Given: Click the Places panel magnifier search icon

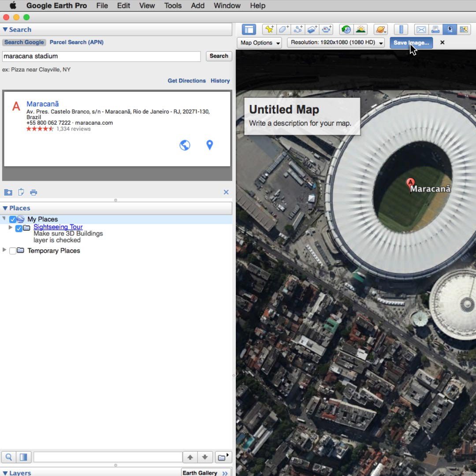Looking at the screenshot, I should (x=9, y=457).
